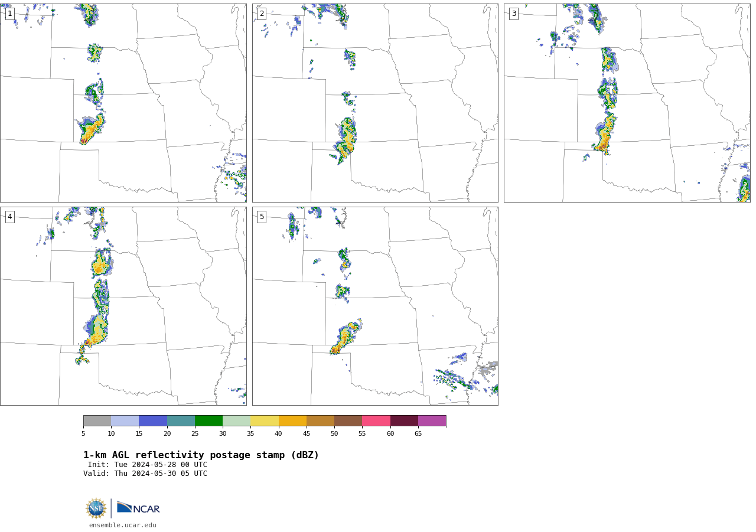This screenshot has height=532, width=756.
Task: Click the colorbar tick label '20'
Action: [167, 434]
